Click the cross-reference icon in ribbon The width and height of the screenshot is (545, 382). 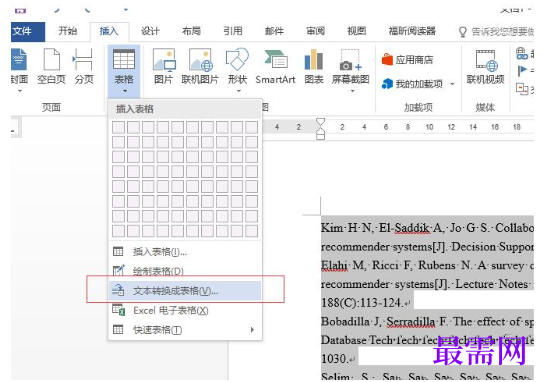(x=521, y=89)
